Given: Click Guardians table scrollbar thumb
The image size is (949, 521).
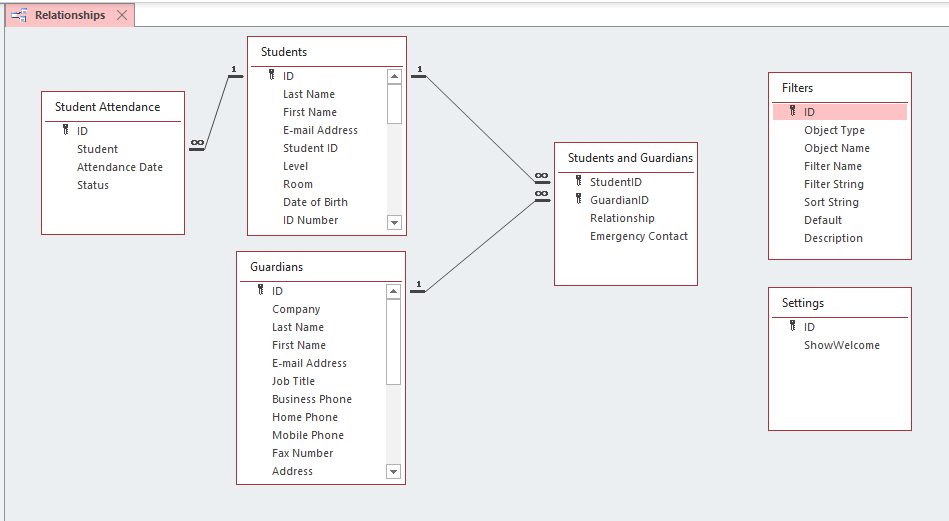Looking at the screenshot, I should coord(393,342).
